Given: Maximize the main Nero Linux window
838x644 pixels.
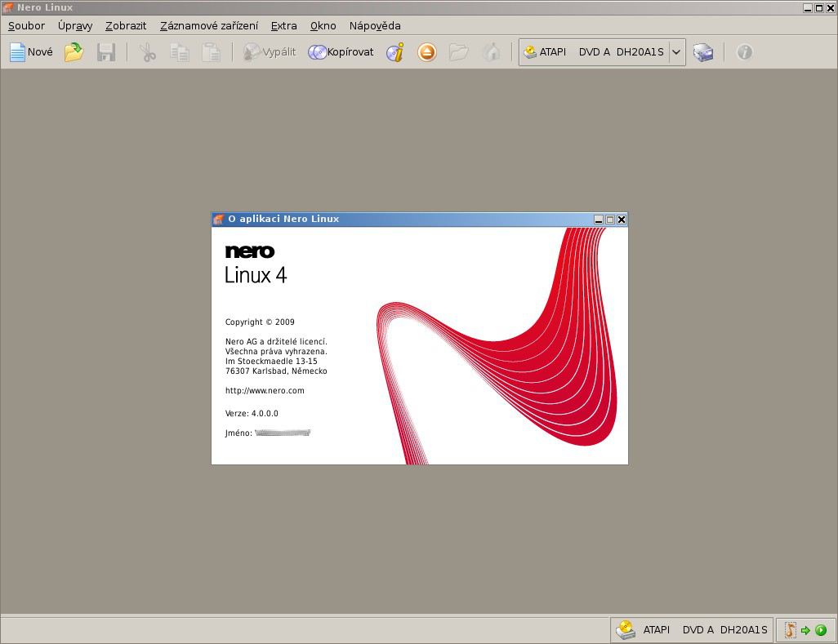Looking at the screenshot, I should click(819, 8).
